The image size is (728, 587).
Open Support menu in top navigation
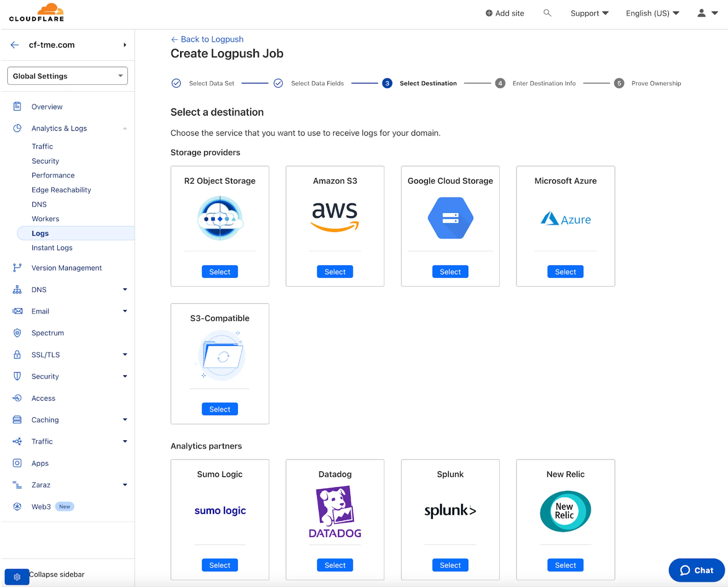[590, 13]
